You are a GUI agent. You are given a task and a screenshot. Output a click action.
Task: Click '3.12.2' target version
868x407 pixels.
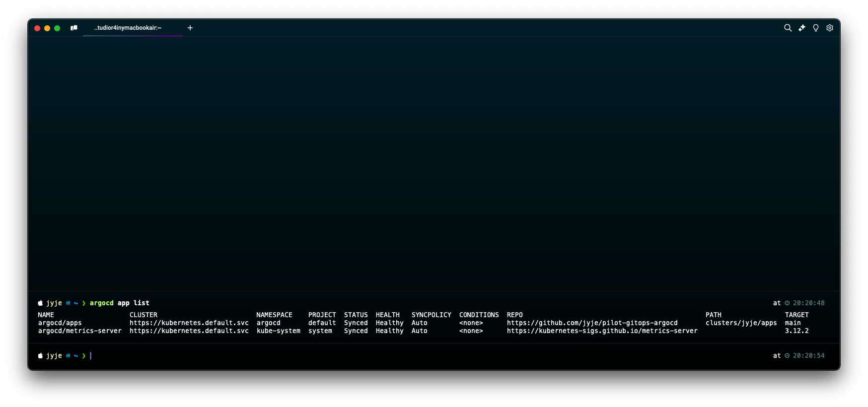(x=797, y=331)
